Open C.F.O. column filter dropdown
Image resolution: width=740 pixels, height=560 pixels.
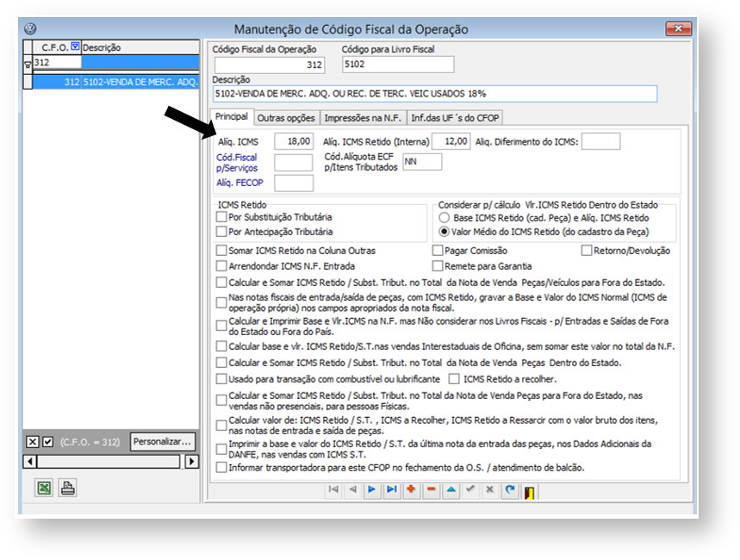point(76,47)
